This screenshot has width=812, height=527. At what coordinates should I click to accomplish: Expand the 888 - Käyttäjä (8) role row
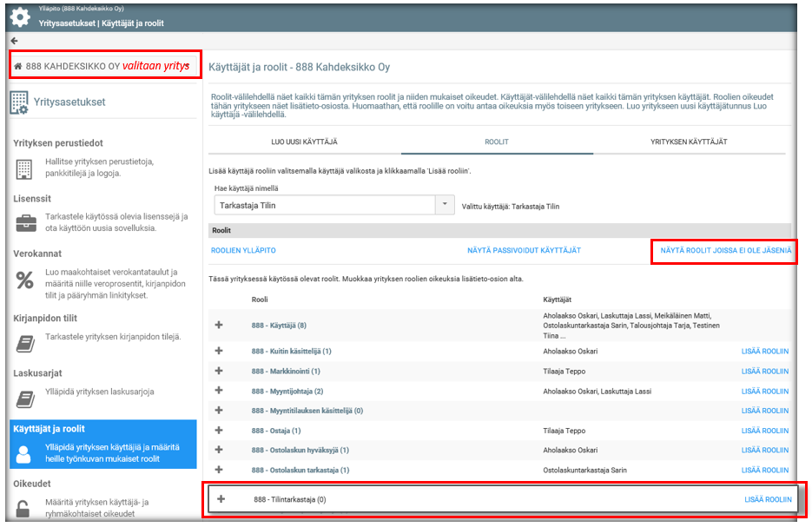pos(219,325)
